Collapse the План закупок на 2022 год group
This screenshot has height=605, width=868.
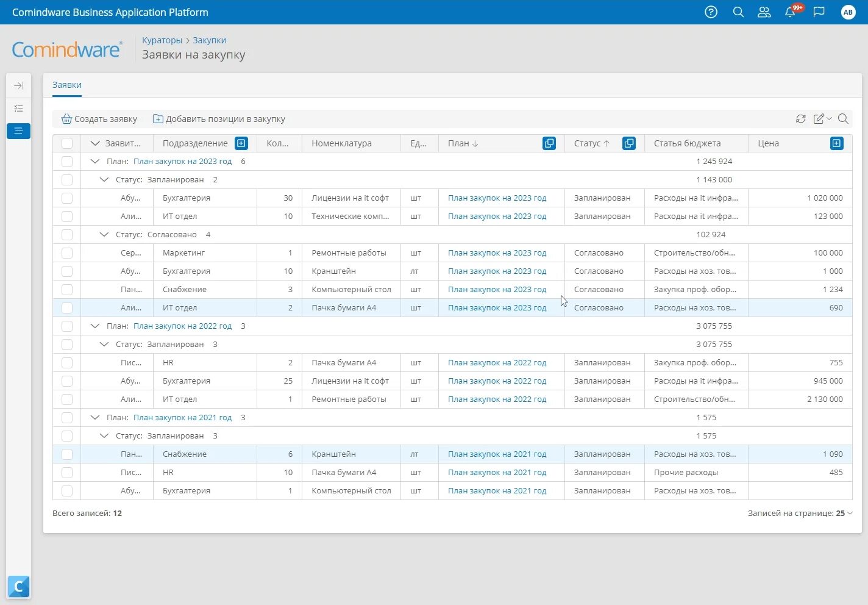click(95, 326)
